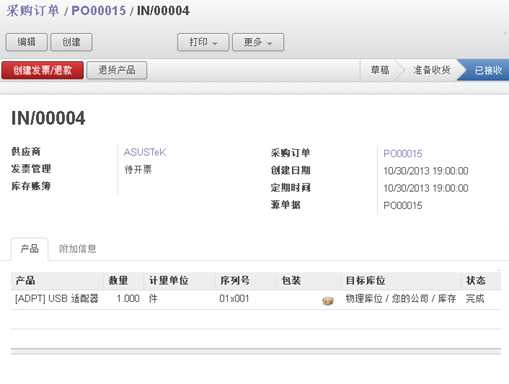Select the 已接收 status stage
Screen dimensions: 509x384
(488, 70)
